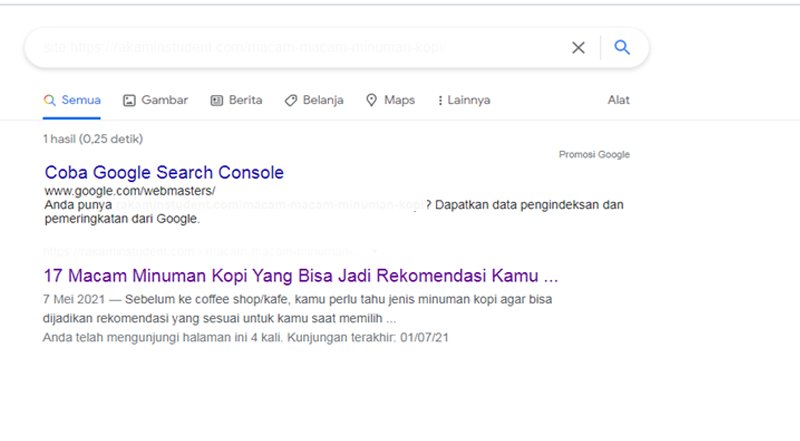Click the blue magnifier search icon

622,47
